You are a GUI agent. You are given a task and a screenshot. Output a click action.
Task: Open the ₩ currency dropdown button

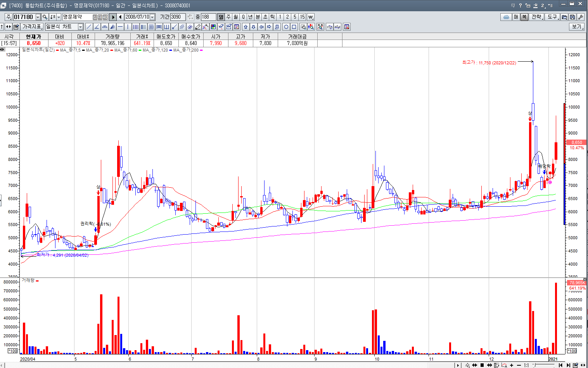point(310,17)
